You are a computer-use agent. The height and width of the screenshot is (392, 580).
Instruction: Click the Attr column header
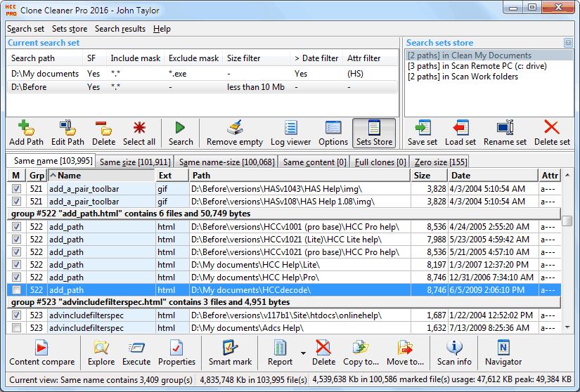(549, 176)
